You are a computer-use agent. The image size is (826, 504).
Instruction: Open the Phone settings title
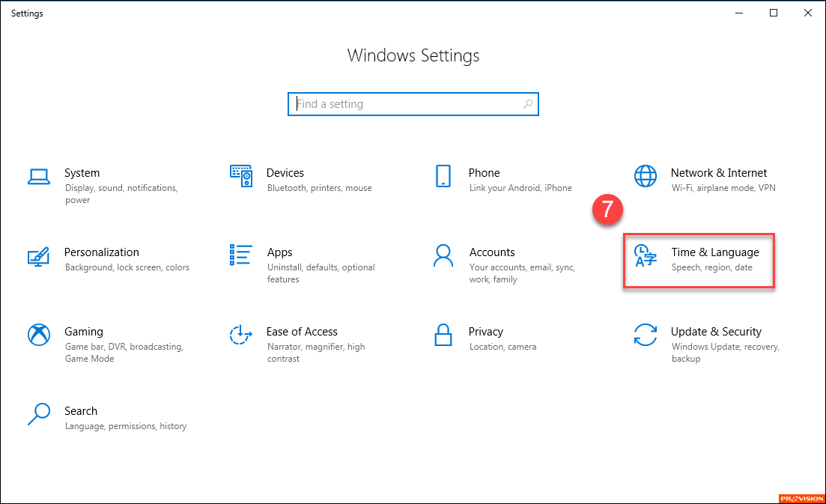(x=484, y=173)
